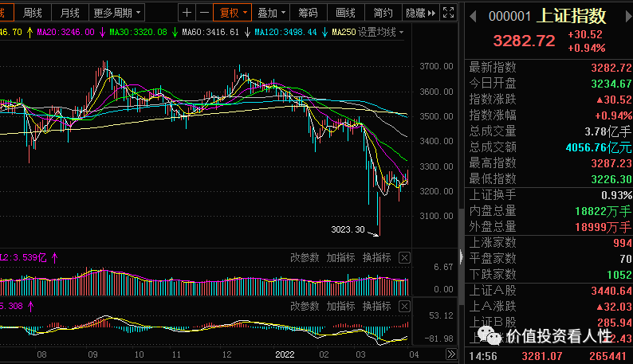Open 筹码 chip distribution
Viewport: 633px width, 364px height.
coord(308,13)
